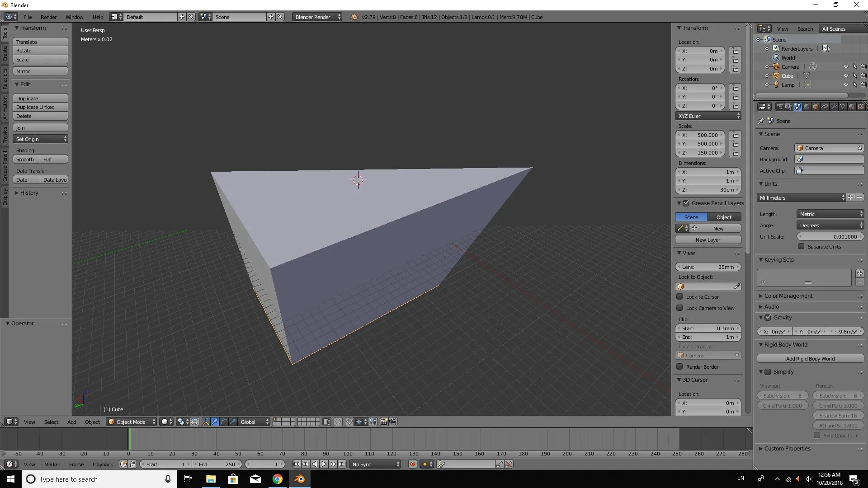Open the Render menu
This screenshot has width=868, height=488.
pos(48,17)
